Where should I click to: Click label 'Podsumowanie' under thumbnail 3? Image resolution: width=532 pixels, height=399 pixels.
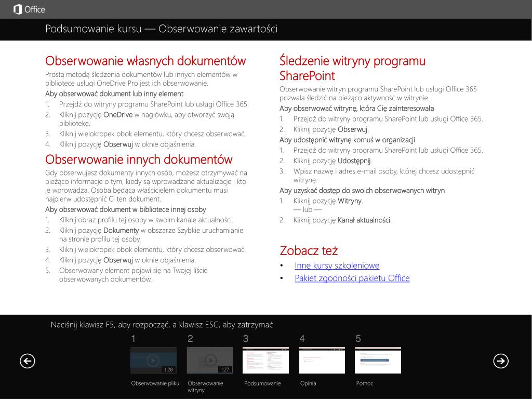coord(262,383)
